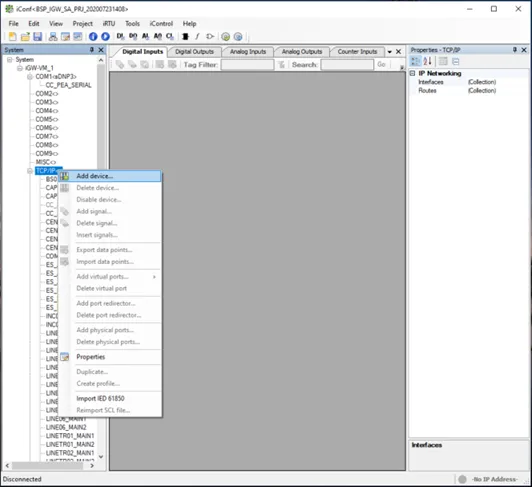
Task: Close the active signal tab
Action: pyautogui.click(x=399, y=52)
